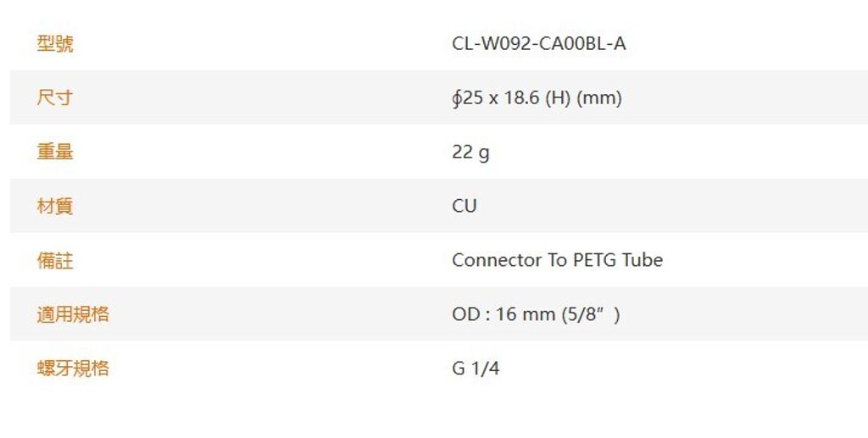Click the phi diameter symbol before 25
Image resolution: width=868 pixels, height=438 pixels.
pos(456,98)
